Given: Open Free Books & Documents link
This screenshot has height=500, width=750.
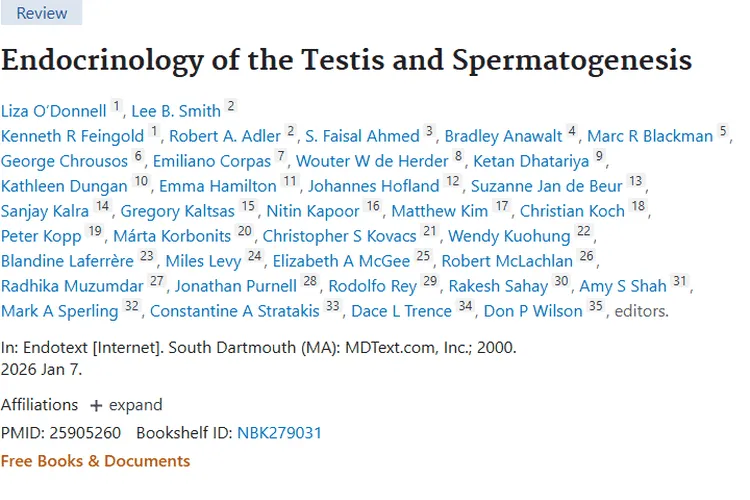Looking at the screenshot, I should point(95,461).
